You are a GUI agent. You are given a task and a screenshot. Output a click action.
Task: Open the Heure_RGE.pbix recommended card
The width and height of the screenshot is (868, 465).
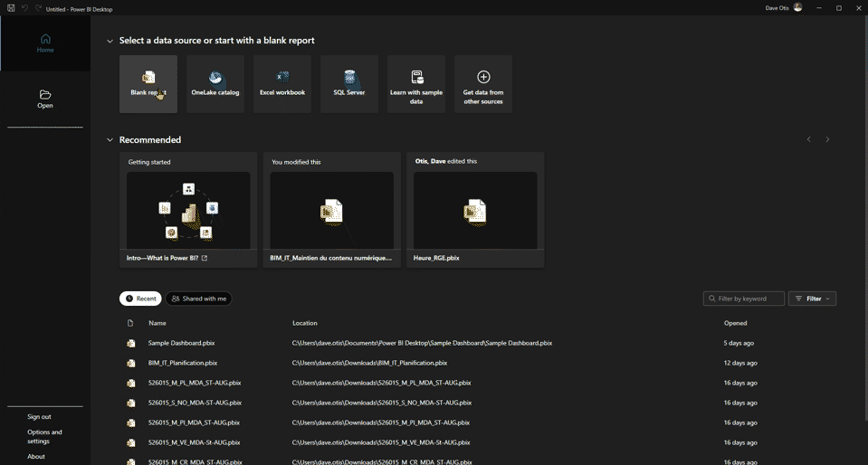[475, 211]
